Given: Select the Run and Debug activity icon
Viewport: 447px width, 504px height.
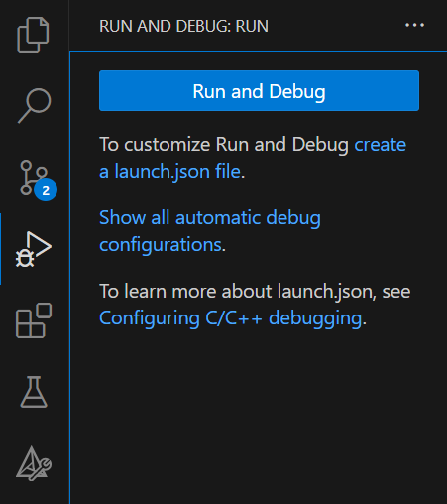Looking at the screenshot, I should (33, 249).
